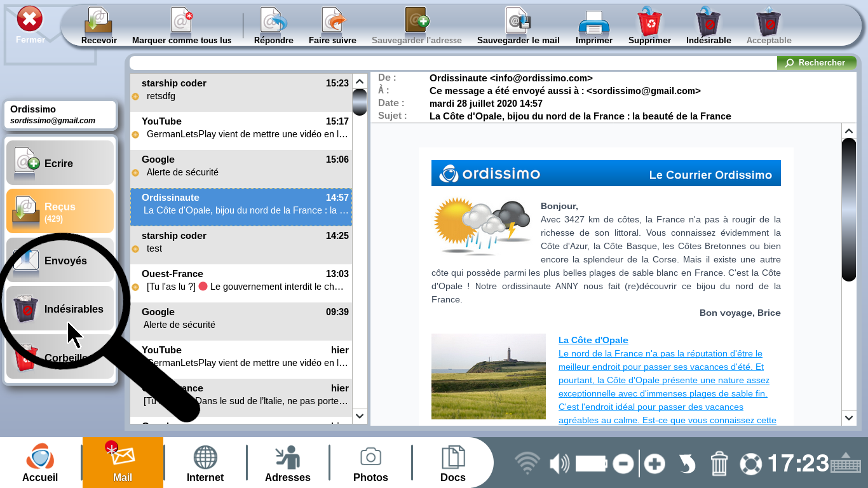
Task: Compose a new email with Ecrire
Action: coord(60,163)
